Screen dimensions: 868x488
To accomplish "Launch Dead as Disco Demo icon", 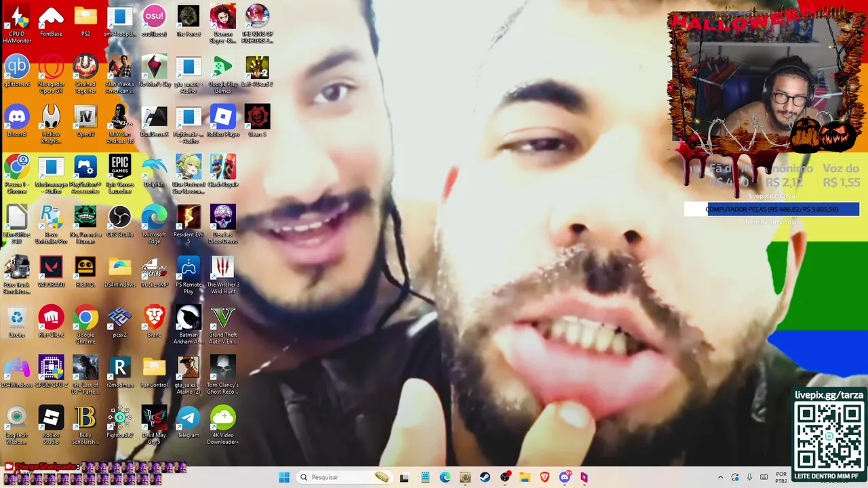I will 222,224.
